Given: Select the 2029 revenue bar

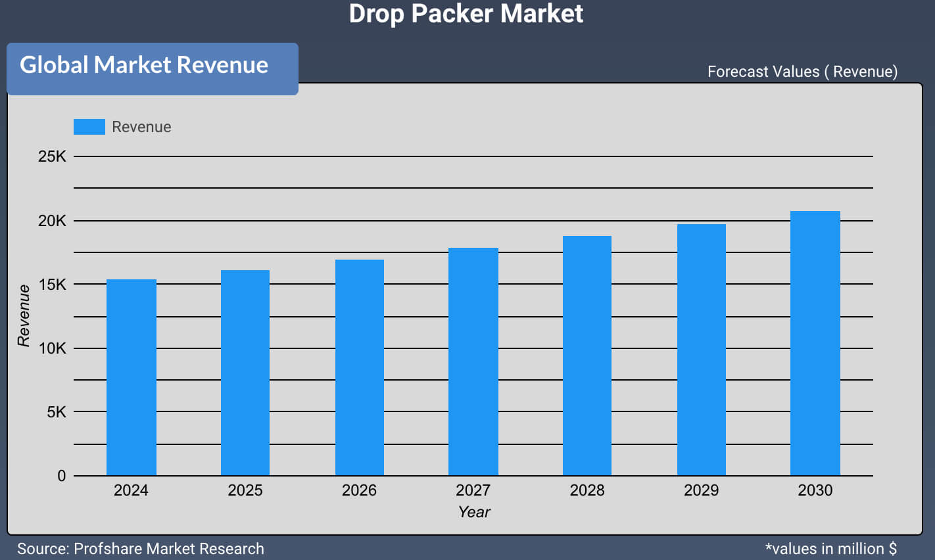Looking at the screenshot, I should click(702, 350).
